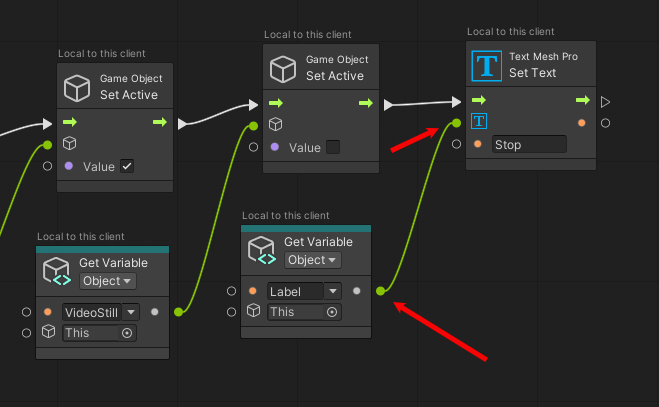Click target cube port on left Set Active
659x407 pixels.
click(69, 143)
